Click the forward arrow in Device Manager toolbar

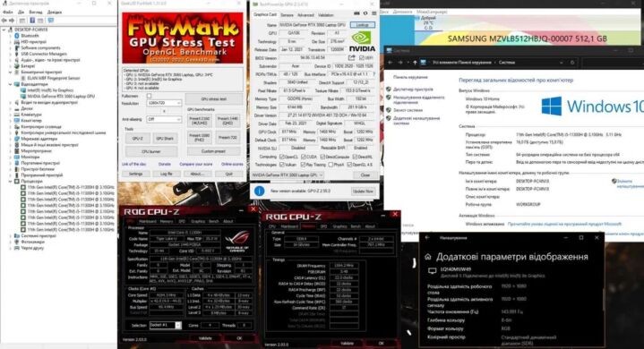click(x=12, y=21)
